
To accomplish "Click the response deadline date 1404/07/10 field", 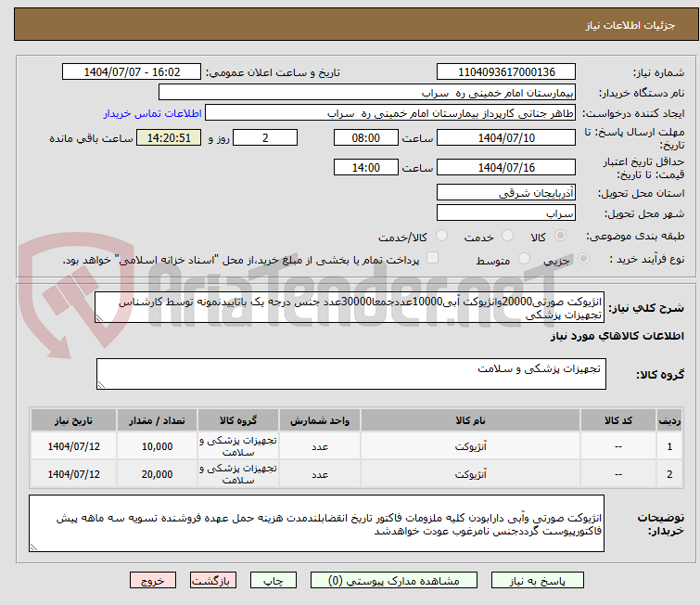I will pos(506,137).
